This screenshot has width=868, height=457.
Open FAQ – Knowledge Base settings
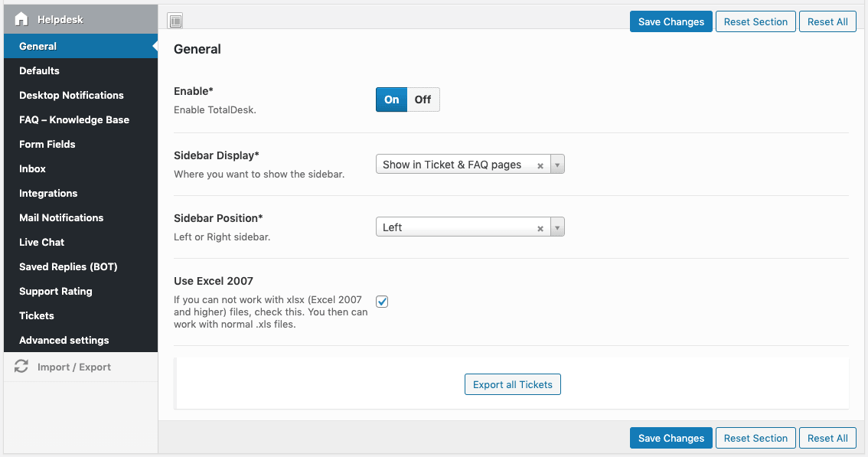[73, 119]
